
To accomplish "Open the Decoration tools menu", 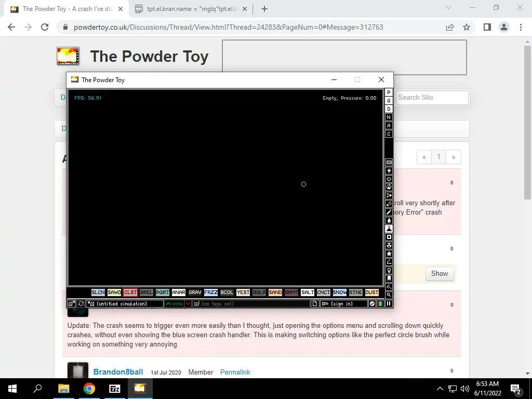I will (389, 287).
